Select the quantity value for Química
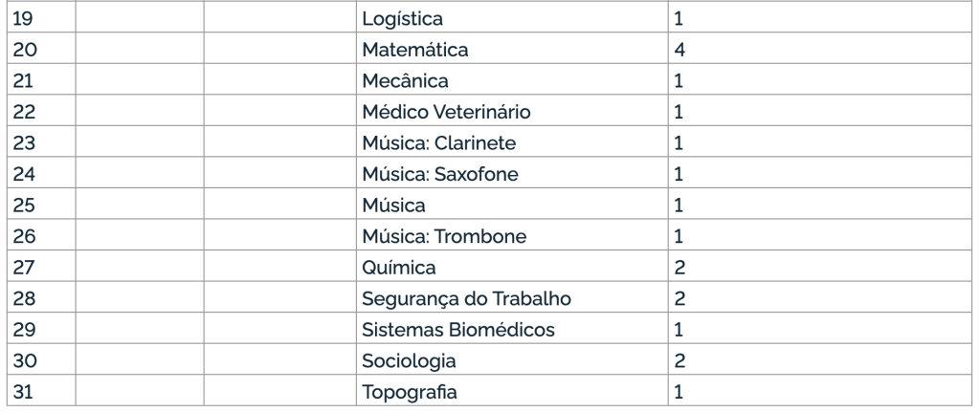The image size is (980, 412). [679, 268]
